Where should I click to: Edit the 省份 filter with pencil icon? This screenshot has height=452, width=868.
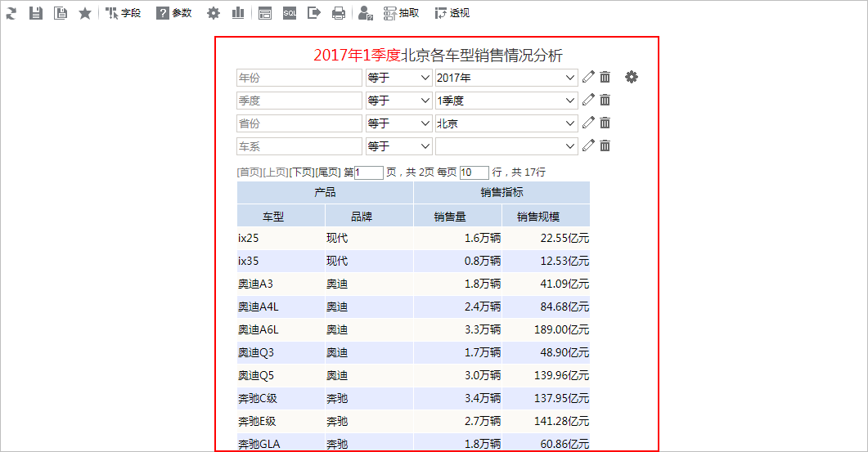pyautogui.click(x=588, y=123)
